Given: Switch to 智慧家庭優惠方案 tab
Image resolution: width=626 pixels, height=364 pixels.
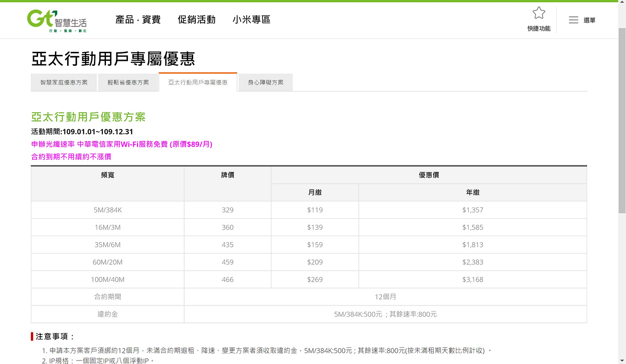Looking at the screenshot, I should pos(64,83).
